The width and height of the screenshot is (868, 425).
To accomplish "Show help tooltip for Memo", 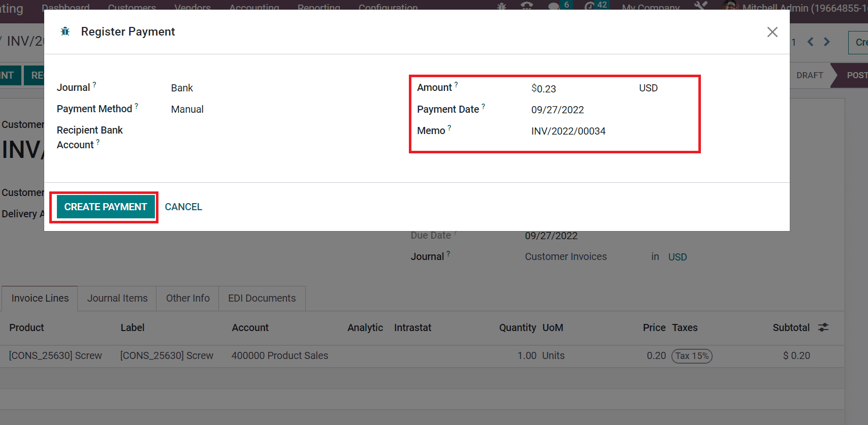I will (449, 128).
